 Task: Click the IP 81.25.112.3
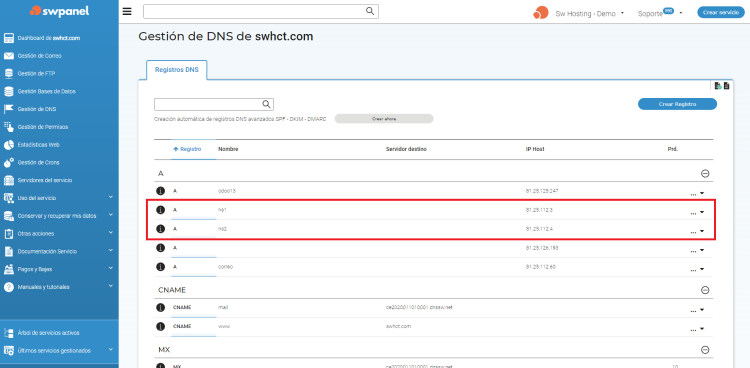click(539, 210)
